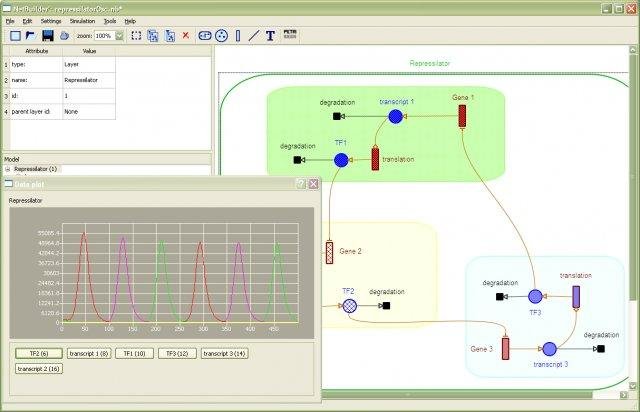Toggle the transcript 2 (16) series button
This screenshot has width=640, height=412.
39,369
